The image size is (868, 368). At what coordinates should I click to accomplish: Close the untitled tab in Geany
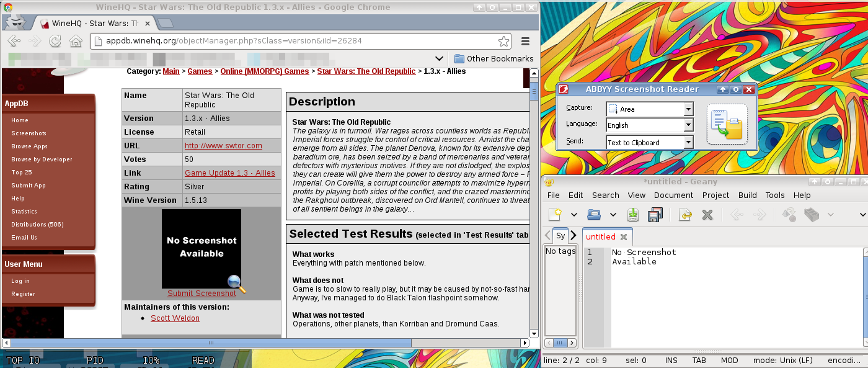(x=624, y=237)
